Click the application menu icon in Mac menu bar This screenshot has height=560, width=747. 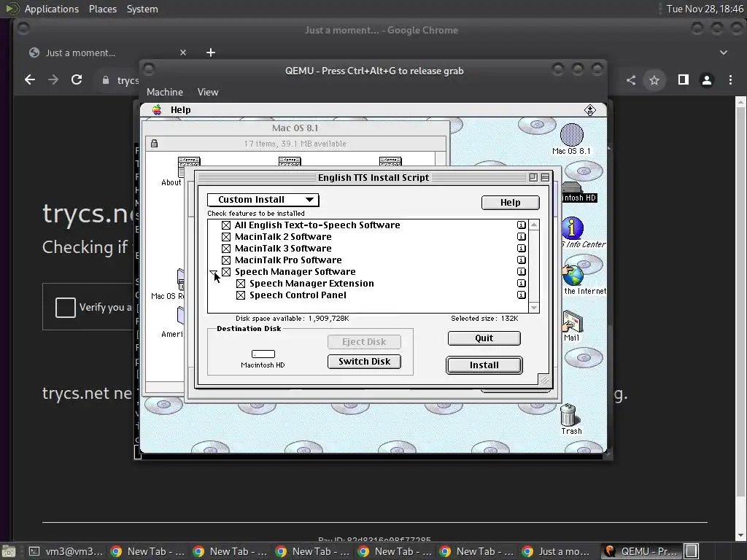click(x=589, y=110)
